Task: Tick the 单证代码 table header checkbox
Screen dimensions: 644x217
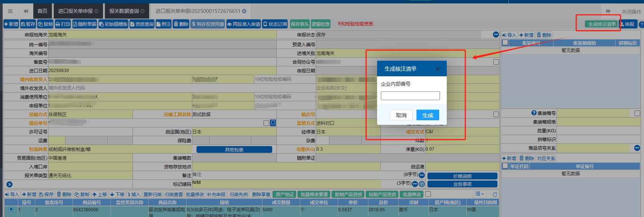Action: point(505,166)
